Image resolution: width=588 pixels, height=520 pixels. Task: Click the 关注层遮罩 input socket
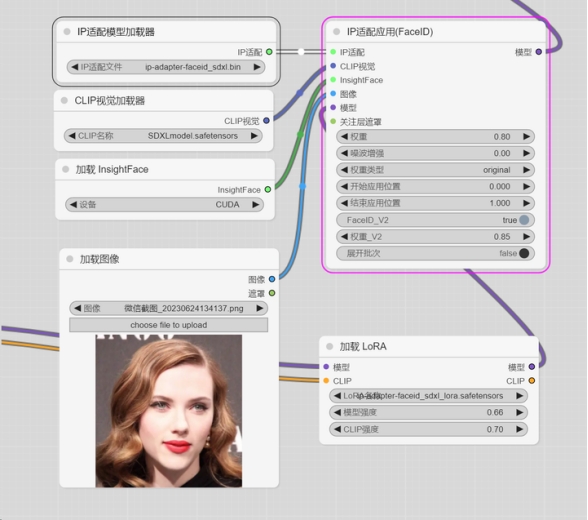click(333, 121)
